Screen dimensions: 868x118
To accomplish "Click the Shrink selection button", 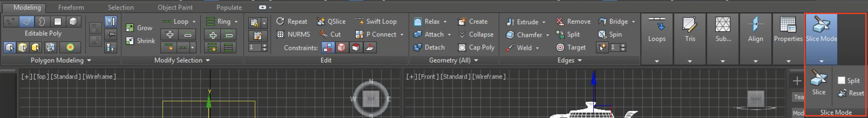I will 140,41.
